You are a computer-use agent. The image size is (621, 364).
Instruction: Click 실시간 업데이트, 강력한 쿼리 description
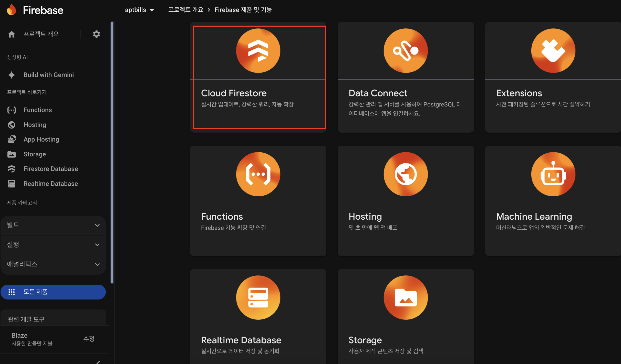click(x=247, y=104)
